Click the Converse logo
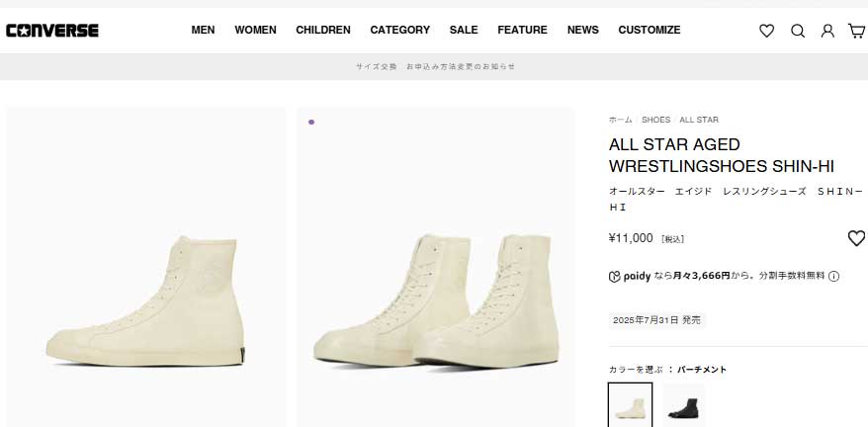The width and height of the screenshot is (868, 427). click(x=52, y=30)
